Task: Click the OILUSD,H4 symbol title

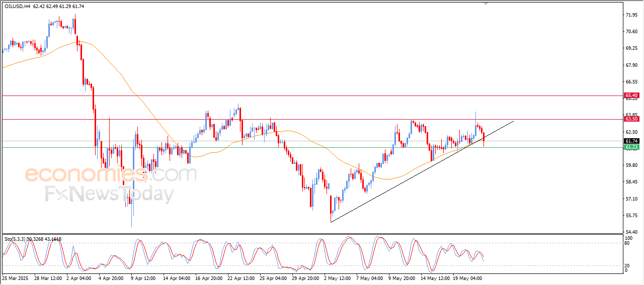Action: (18, 7)
